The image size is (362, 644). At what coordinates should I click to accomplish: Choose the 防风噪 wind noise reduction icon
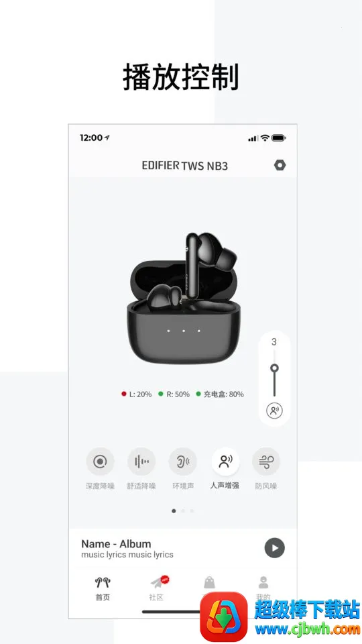[x=266, y=462]
